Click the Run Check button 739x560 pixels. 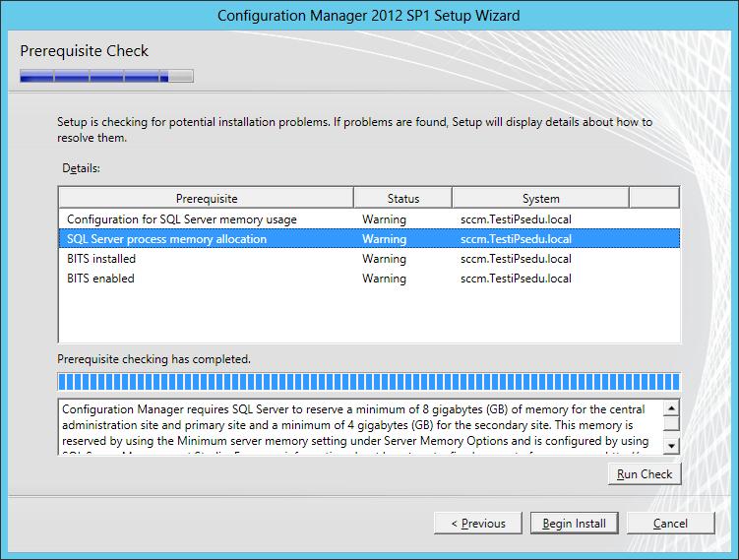pyautogui.click(x=645, y=473)
